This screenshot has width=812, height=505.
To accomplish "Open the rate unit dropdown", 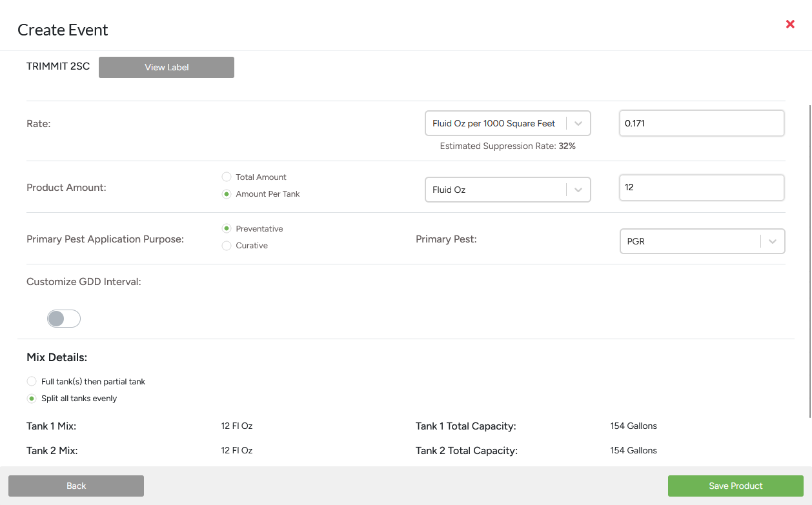I will tap(494, 124).
